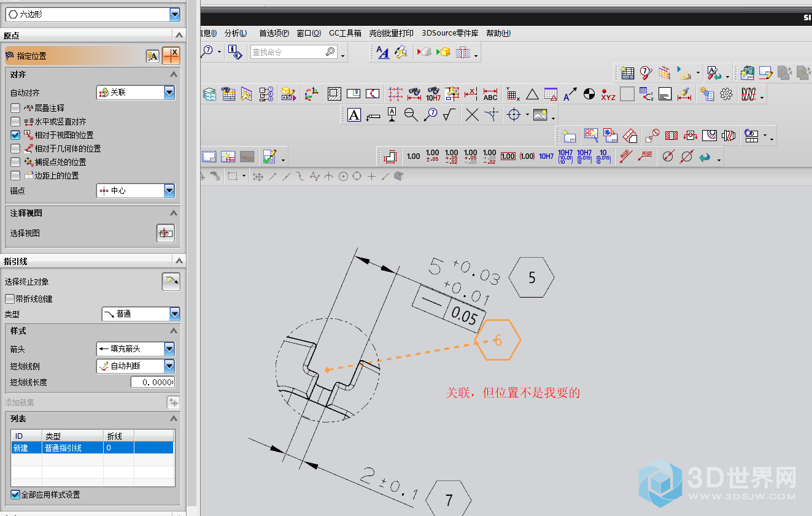This screenshot has width=812, height=516.
Task: Click the settings gear icon in toolbar
Action: 727,94
